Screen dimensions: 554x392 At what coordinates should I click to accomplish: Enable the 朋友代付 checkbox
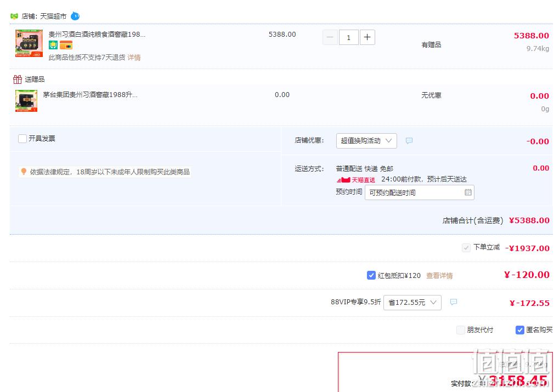[x=461, y=330]
